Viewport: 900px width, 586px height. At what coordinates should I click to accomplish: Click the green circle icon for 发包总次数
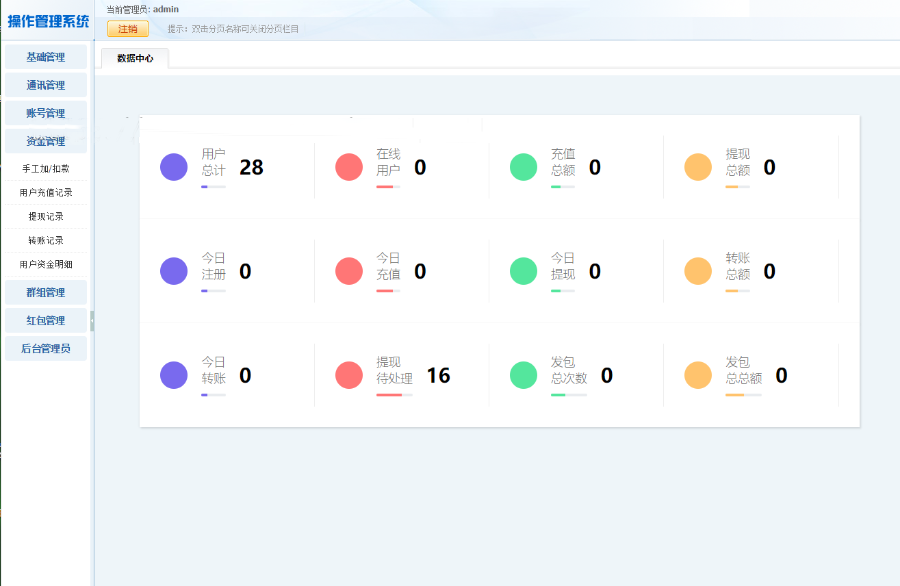tap(524, 375)
